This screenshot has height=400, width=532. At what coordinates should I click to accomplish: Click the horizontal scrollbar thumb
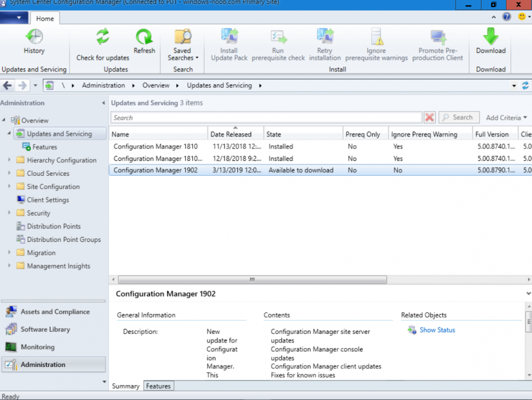(252, 280)
